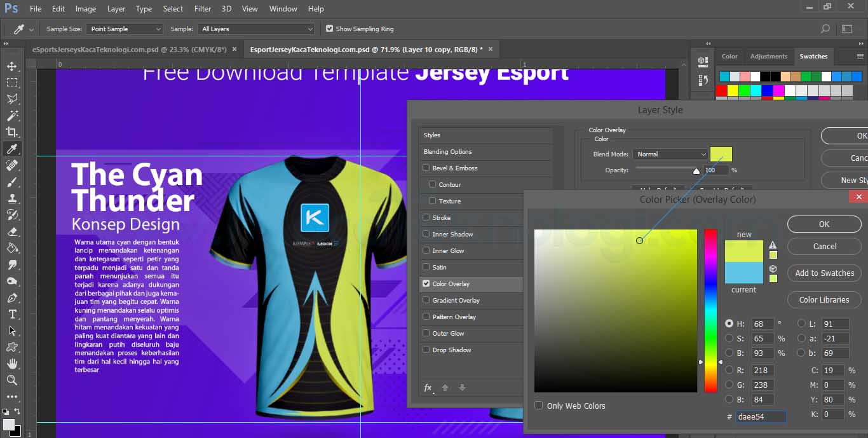Click the hex color input showing daee54
The image size is (868, 438).
tap(761, 416)
